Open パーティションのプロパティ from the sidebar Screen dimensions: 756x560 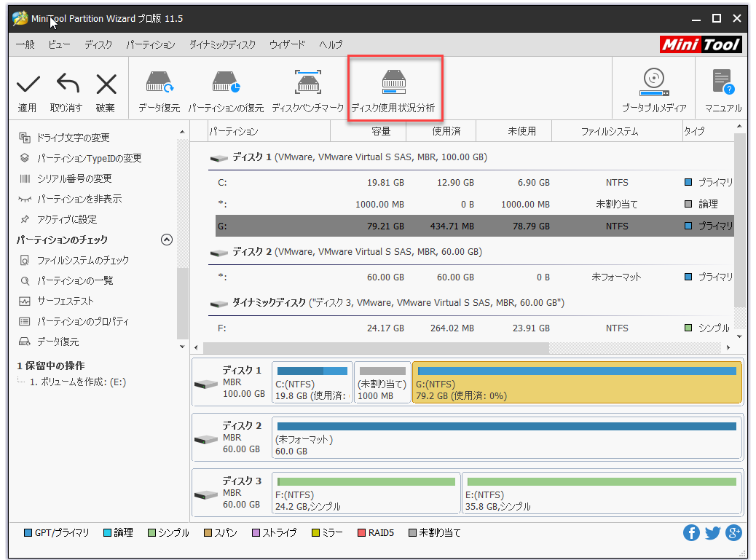coord(83,321)
